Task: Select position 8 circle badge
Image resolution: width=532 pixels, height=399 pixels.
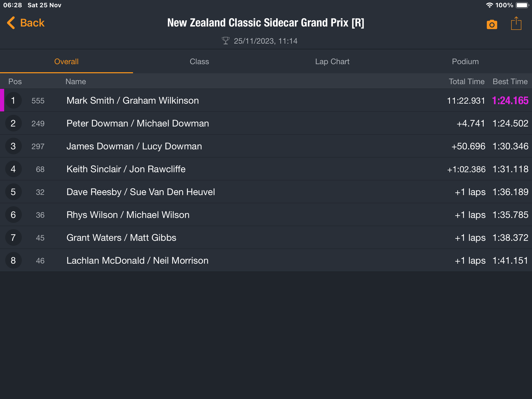Action: coord(13,261)
